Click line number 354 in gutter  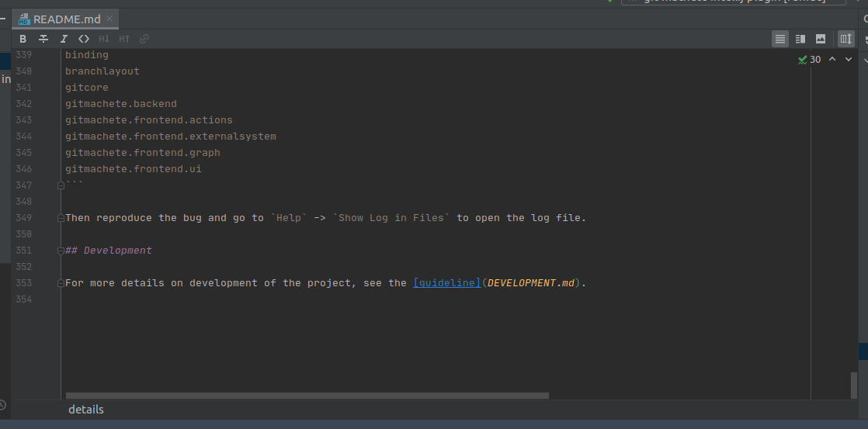23,299
